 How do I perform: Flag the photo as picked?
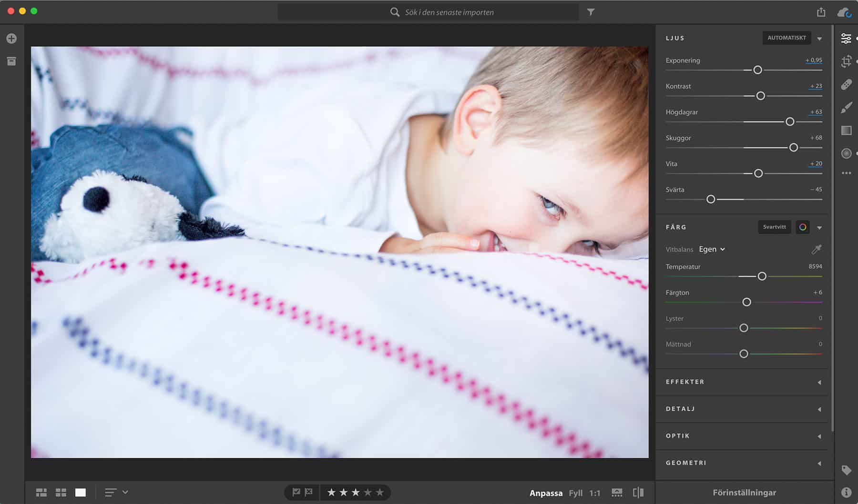[296, 492]
